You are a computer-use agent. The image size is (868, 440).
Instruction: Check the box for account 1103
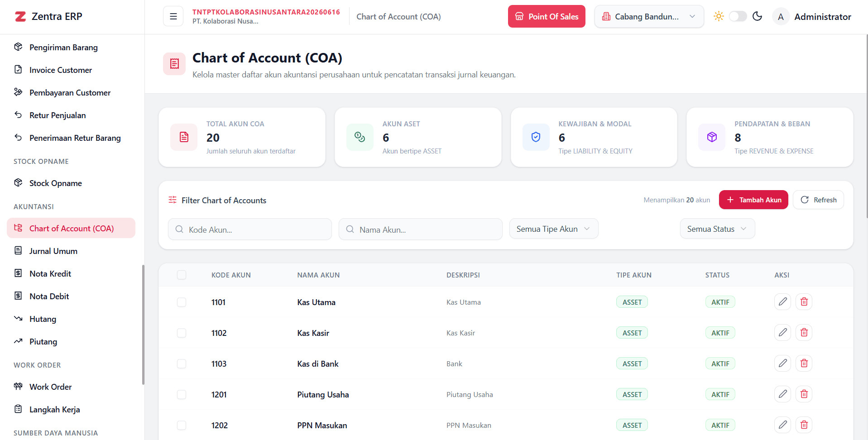coord(182,363)
